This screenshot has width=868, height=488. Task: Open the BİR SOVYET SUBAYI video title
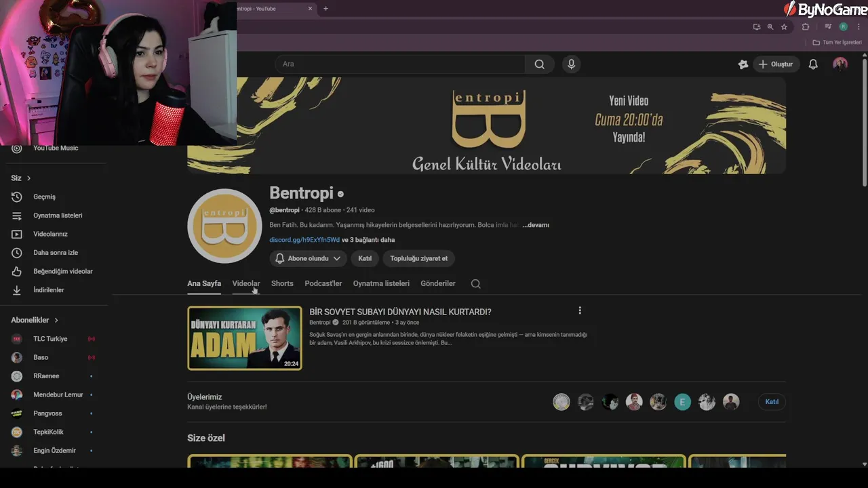coord(400,312)
